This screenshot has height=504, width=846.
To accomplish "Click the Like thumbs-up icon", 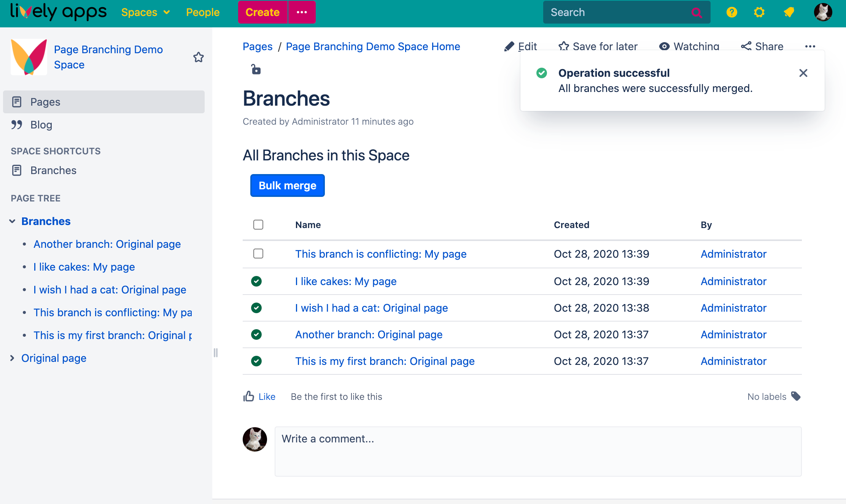I will [249, 396].
